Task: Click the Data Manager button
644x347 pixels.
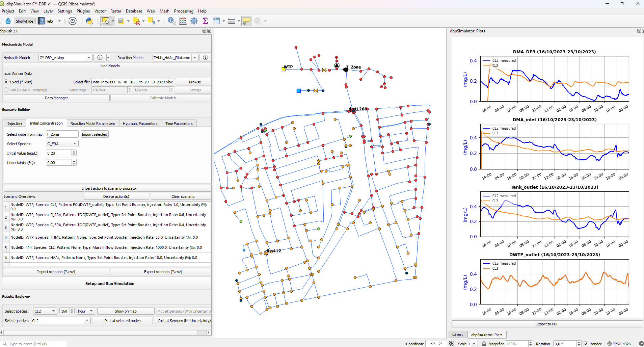Action: [x=56, y=98]
